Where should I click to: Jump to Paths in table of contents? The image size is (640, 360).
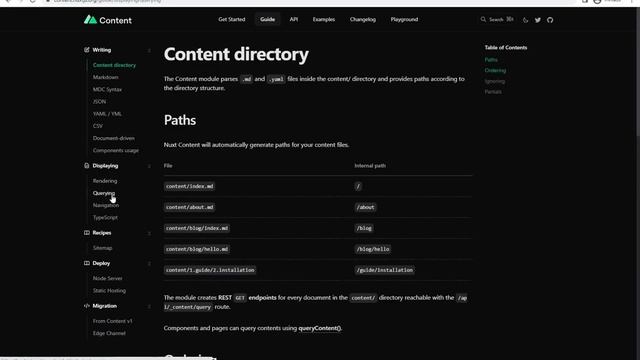tap(491, 60)
